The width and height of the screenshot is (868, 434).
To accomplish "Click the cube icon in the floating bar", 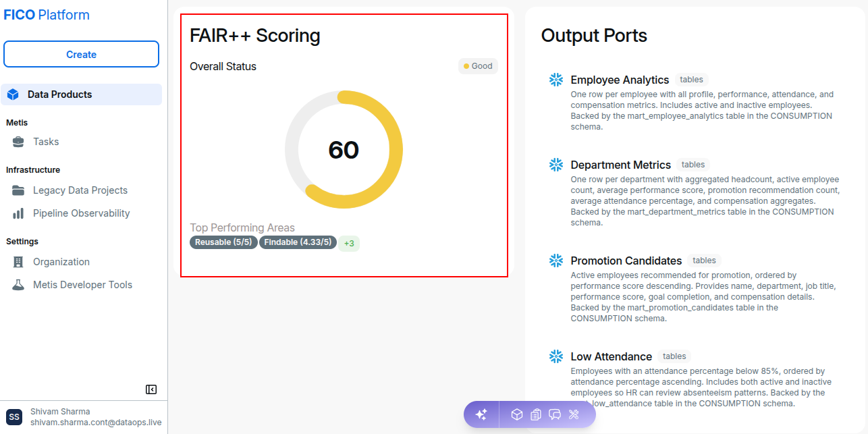I will 516,414.
